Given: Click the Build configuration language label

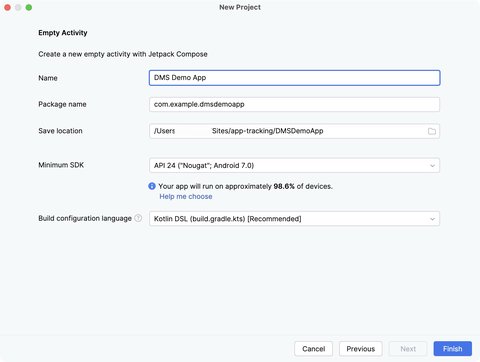Looking at the screenshot, I should [x=85, y=218].
